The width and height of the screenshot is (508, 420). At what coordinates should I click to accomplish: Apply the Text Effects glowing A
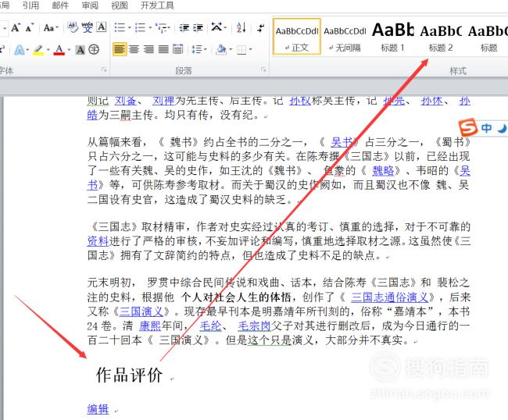(x=20, y=50)
